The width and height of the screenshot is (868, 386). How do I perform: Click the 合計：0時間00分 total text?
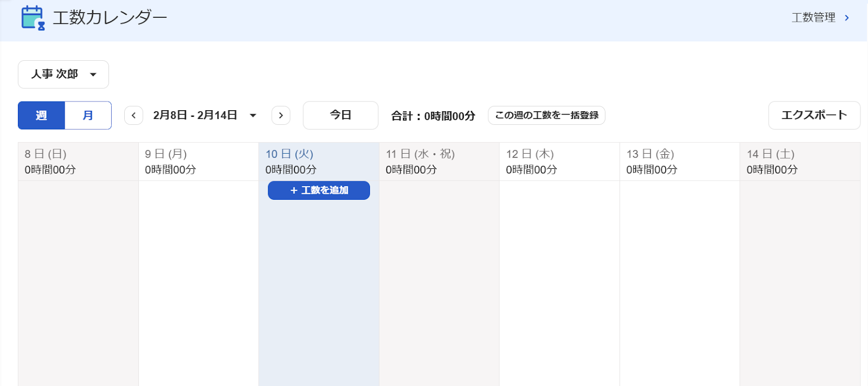point(433,116)
